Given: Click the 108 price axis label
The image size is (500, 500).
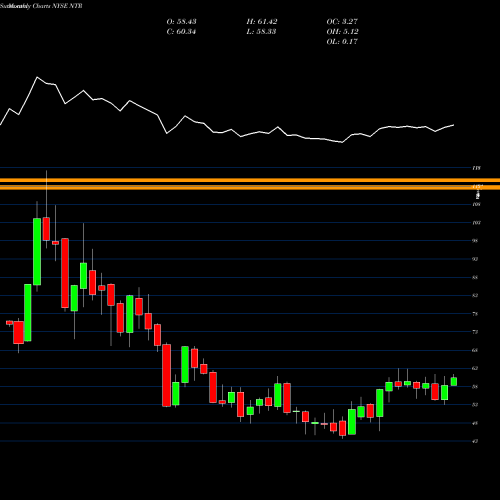Looking at the screenshot, I should click(x=476, y=204).
